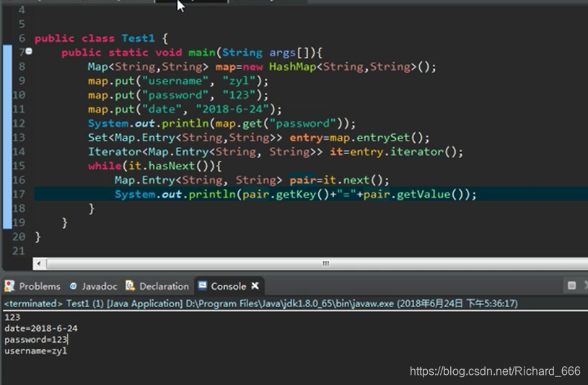
Task: Close the Console view
Action: [x=255, y=286]
